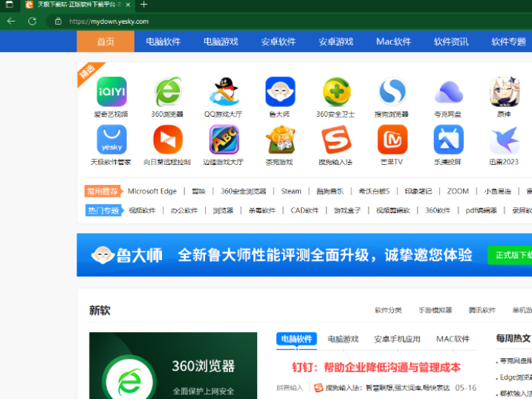Go back with the browser back arrow
Viewport: 532px width, 399px height.
click(11, 22)
